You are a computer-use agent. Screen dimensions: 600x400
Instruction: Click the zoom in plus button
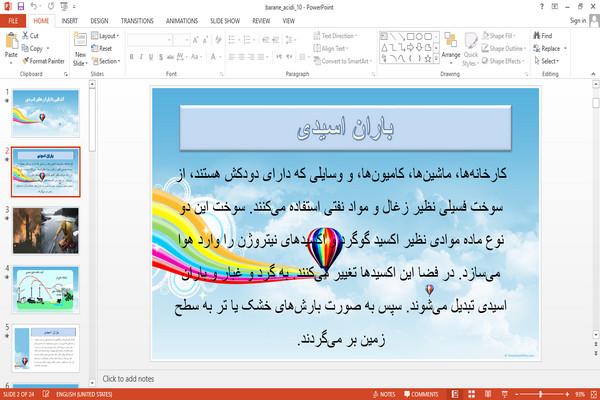click(x=567, y=394)
